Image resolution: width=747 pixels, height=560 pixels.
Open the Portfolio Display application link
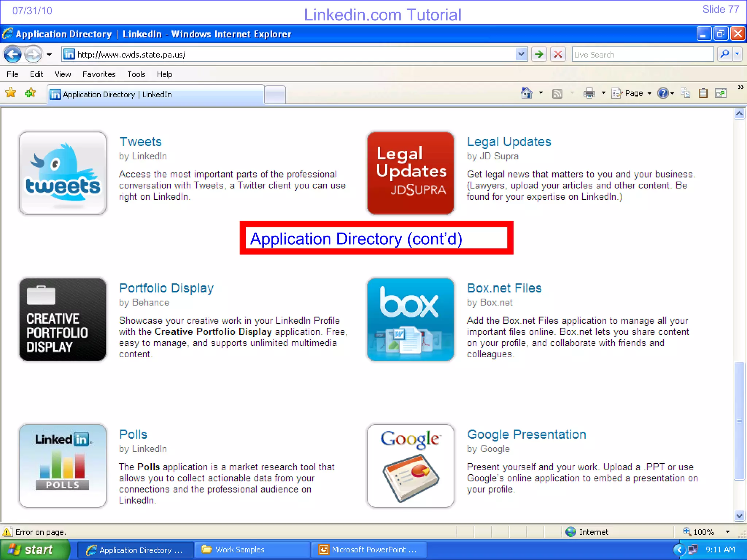pyautogui.click(x=166, y=288)
